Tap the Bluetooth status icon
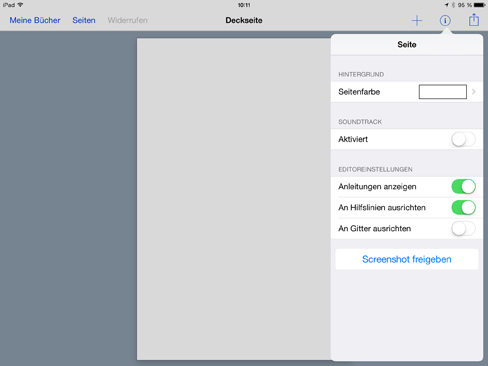This screenshot has width=488, height=366. (x=453, y=5)
